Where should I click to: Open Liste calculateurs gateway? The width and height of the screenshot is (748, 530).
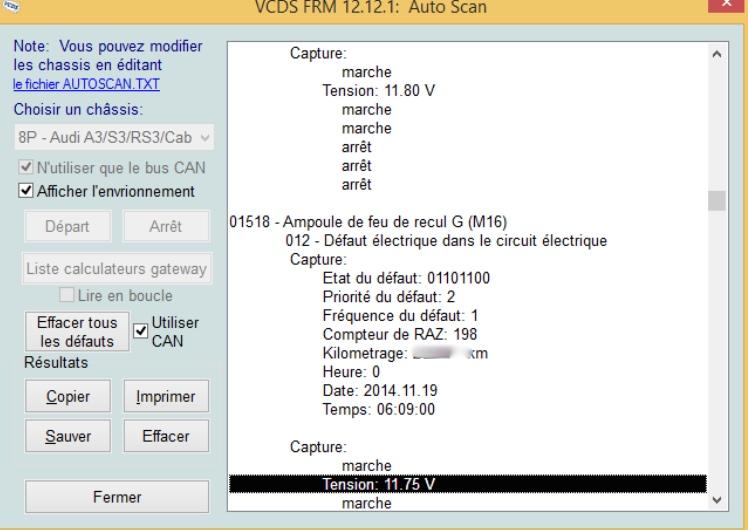click(117, 269)
